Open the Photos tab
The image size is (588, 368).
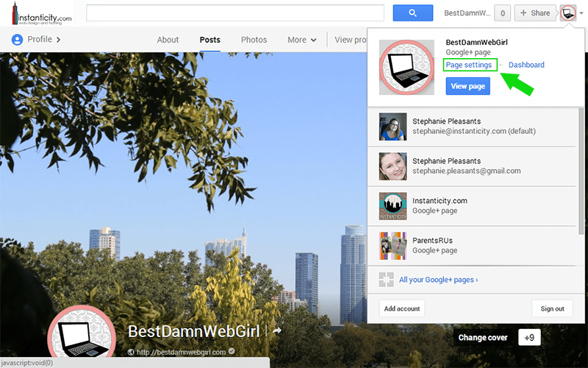pyautogui.click(x=254, y=40)
